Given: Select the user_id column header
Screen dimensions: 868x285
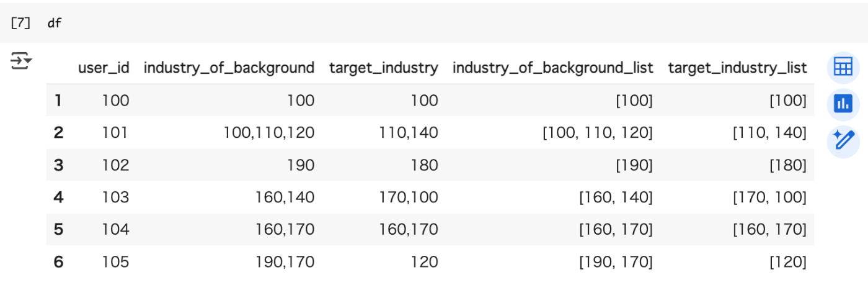Looking at the screenshot, I should tap(104, 68).
